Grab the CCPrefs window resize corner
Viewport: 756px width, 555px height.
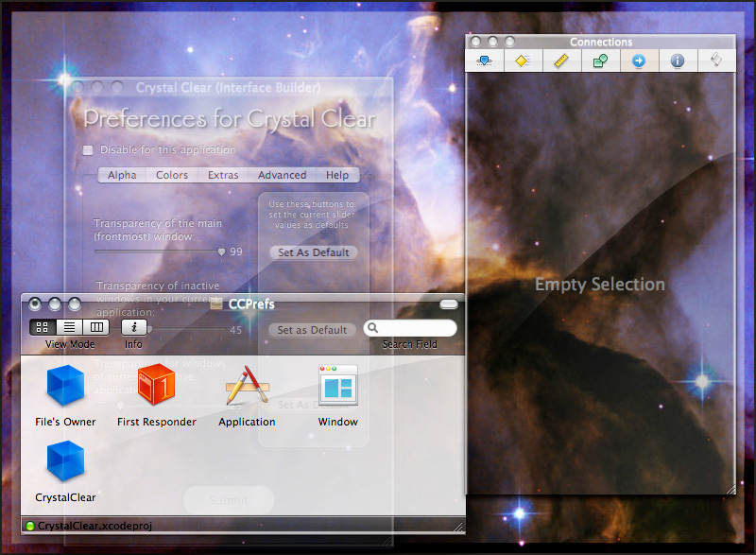[457, 527]
